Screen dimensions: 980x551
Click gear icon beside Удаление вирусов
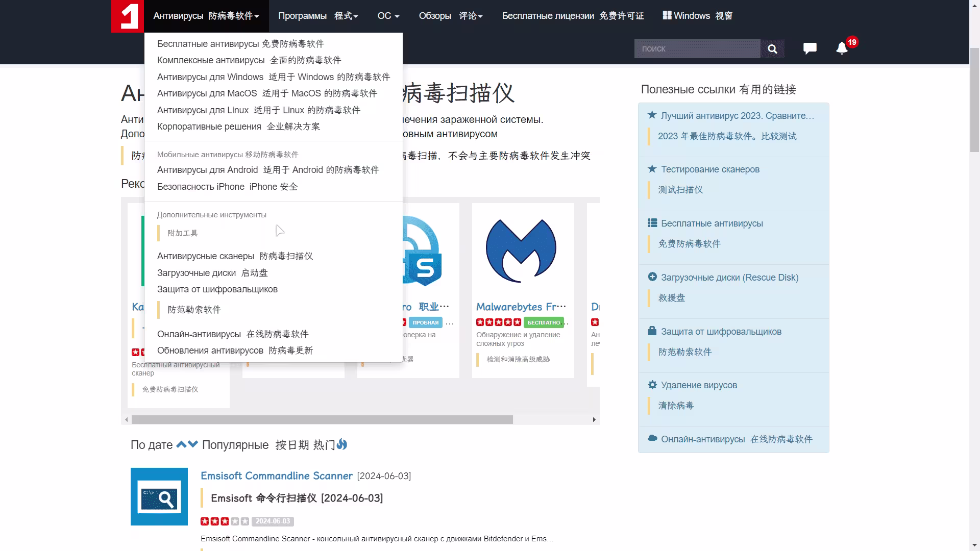652,385
